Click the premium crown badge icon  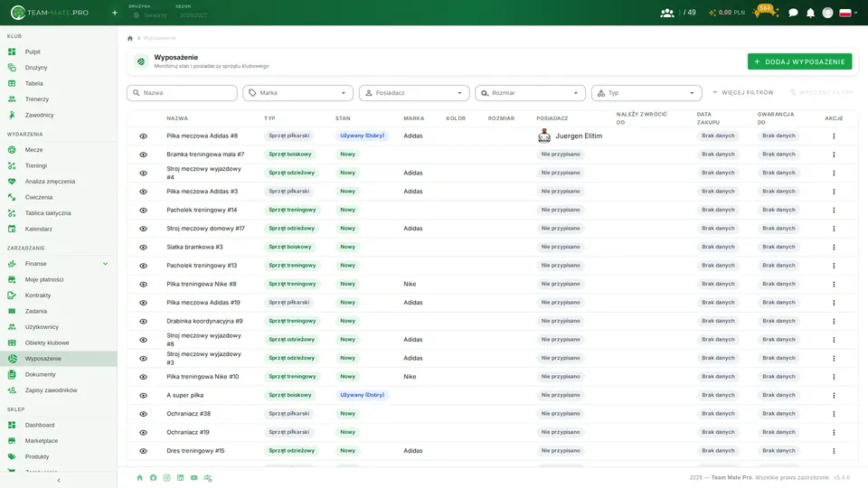pyautogui.click(x=766, y=12)
